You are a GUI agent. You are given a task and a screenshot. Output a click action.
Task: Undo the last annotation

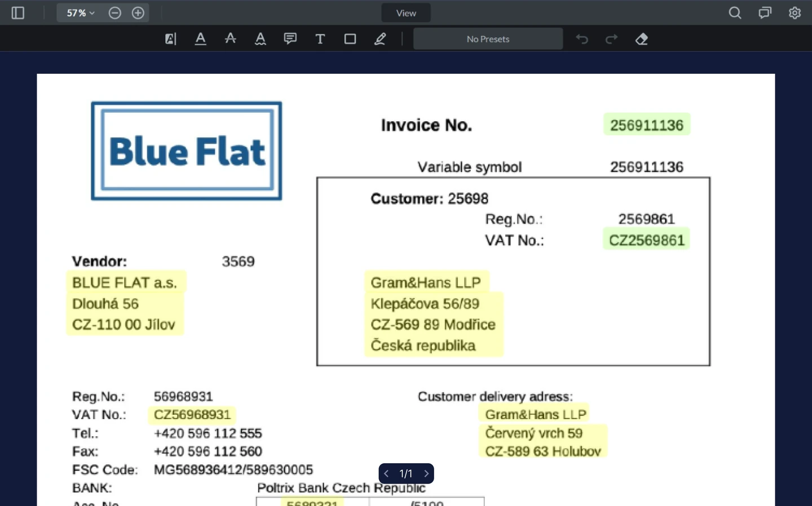[582, 39]
